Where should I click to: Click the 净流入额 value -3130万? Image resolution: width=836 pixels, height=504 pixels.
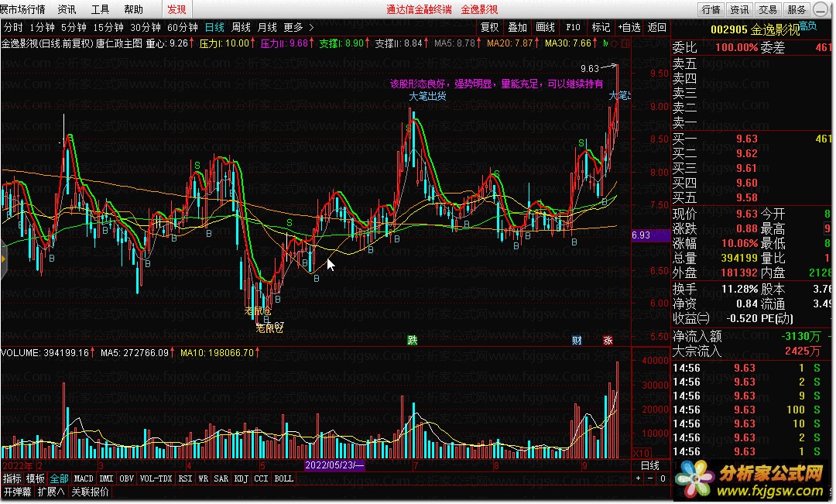(801, 337)
